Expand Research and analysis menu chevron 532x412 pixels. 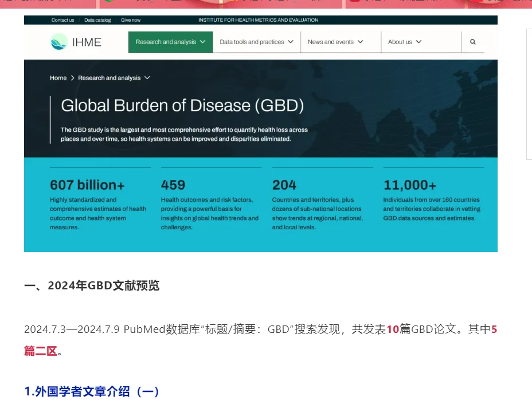[202, 42]
